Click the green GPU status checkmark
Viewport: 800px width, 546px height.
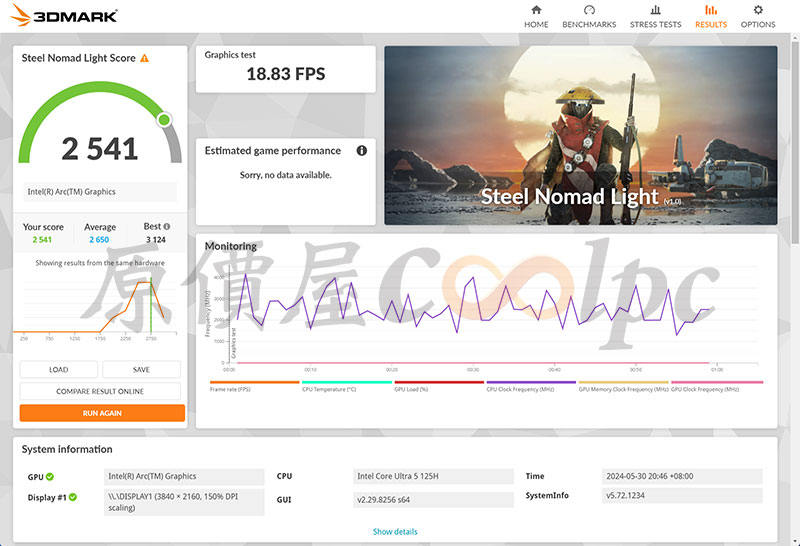tap(49, 477)
